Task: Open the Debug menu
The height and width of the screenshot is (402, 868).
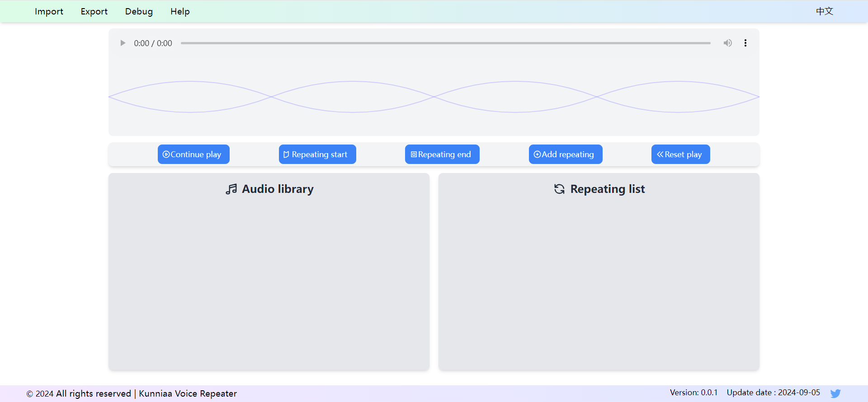Action: (x=139, y=11)
